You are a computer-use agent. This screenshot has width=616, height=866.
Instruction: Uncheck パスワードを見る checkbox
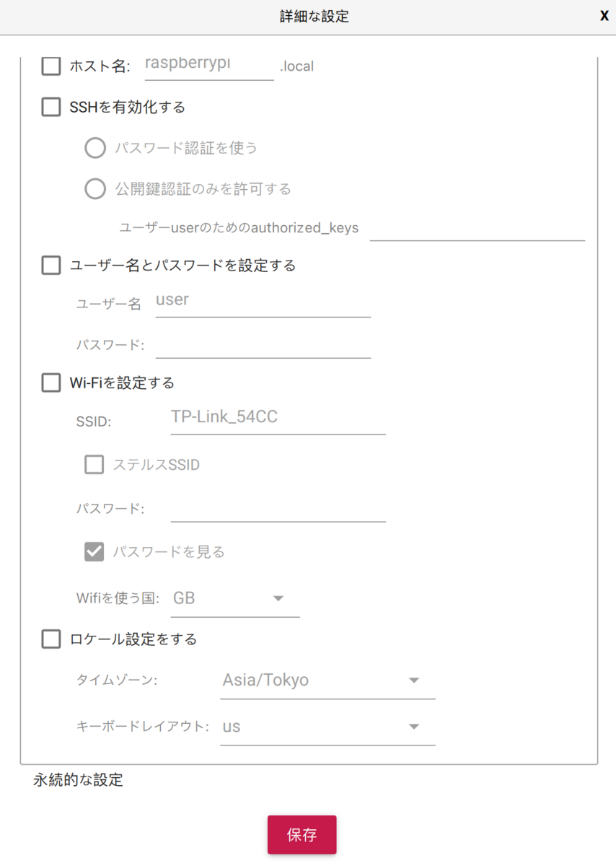[x=94, y=552]
